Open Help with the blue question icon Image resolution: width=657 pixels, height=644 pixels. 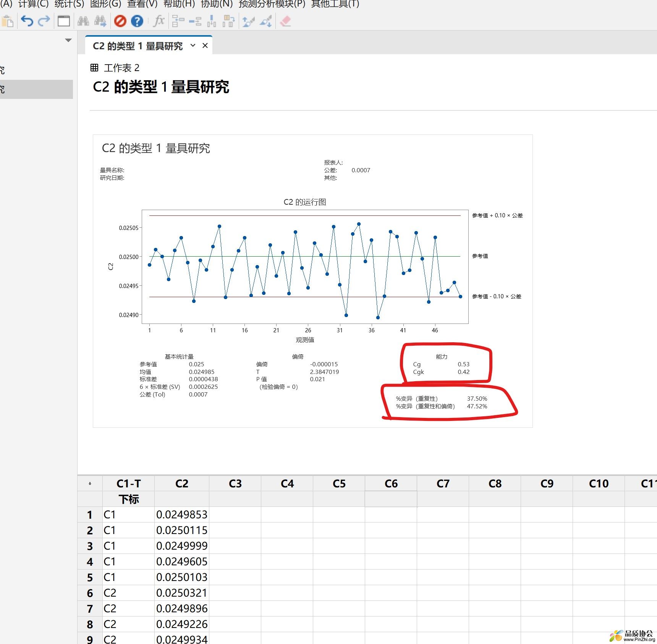pyautogui.click(x=137, y=21)
